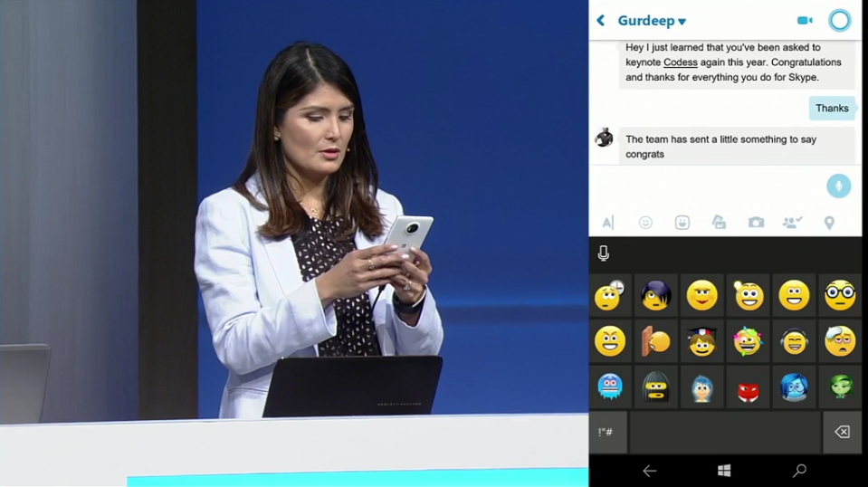The height and width of the screenshot is (487, 868).
Task: Insert the lipstick smirk emoticon
Action: [x=702, y=295]
